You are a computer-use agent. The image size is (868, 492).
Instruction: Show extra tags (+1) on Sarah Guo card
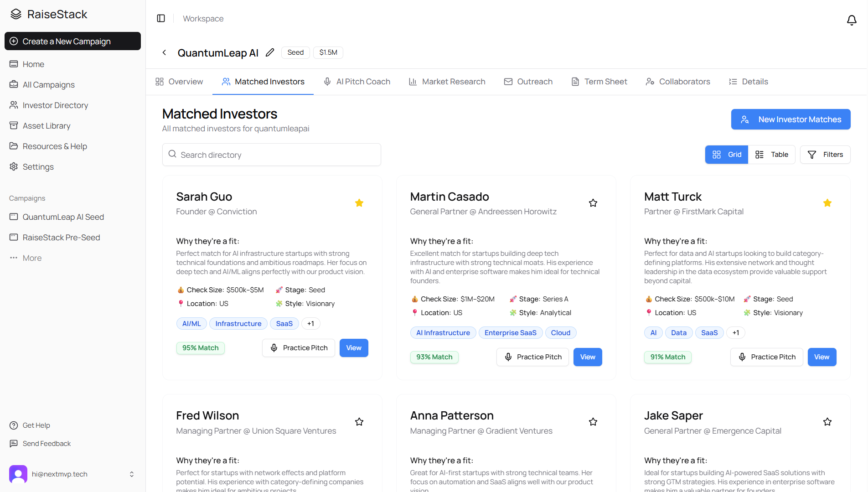pyautogui.click(x=310, y=324)
